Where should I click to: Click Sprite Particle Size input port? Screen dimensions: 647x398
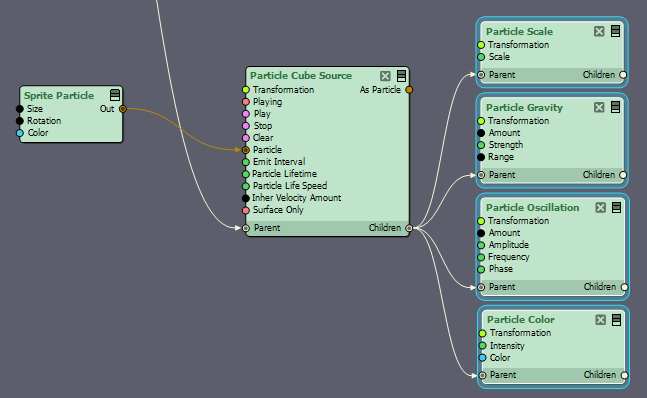[x=20, y=109]
